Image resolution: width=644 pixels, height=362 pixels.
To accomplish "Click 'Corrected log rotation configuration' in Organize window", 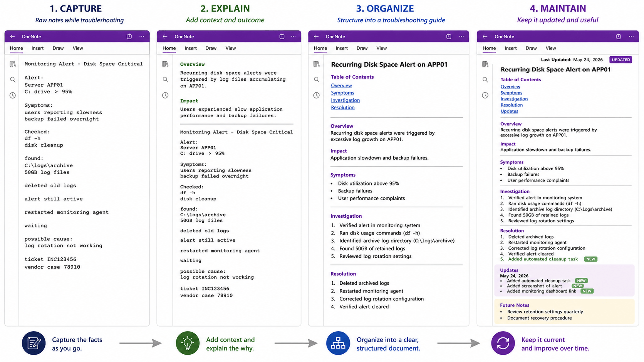I will tap(382, 299).
